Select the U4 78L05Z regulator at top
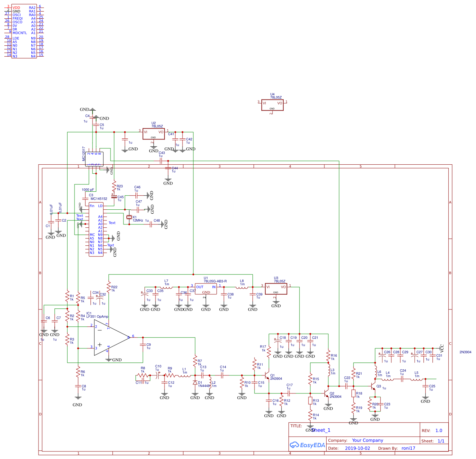 [x=272, y=105]
